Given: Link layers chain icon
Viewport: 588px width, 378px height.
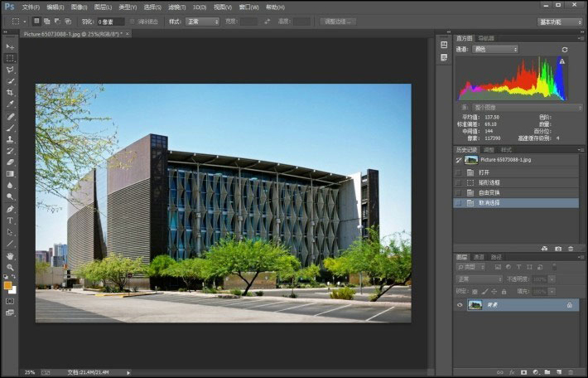Looking at the screenshot, I should click(x=500, y=372).
